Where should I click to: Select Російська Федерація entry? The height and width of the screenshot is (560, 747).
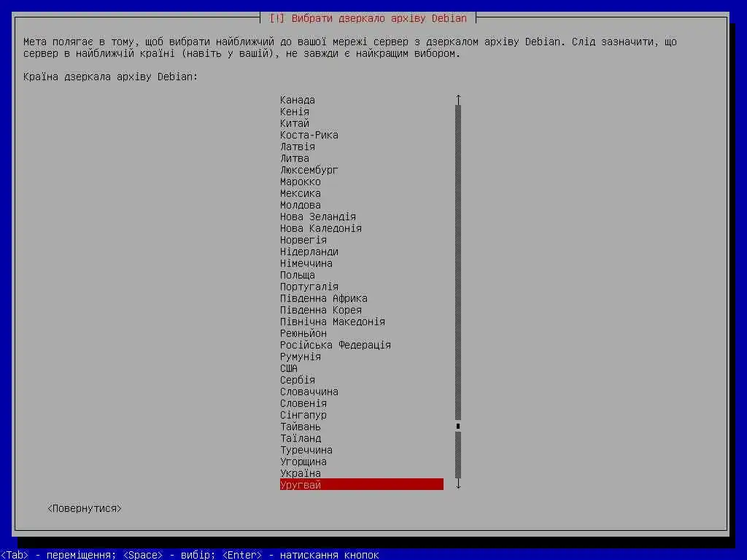coord(336,345)
